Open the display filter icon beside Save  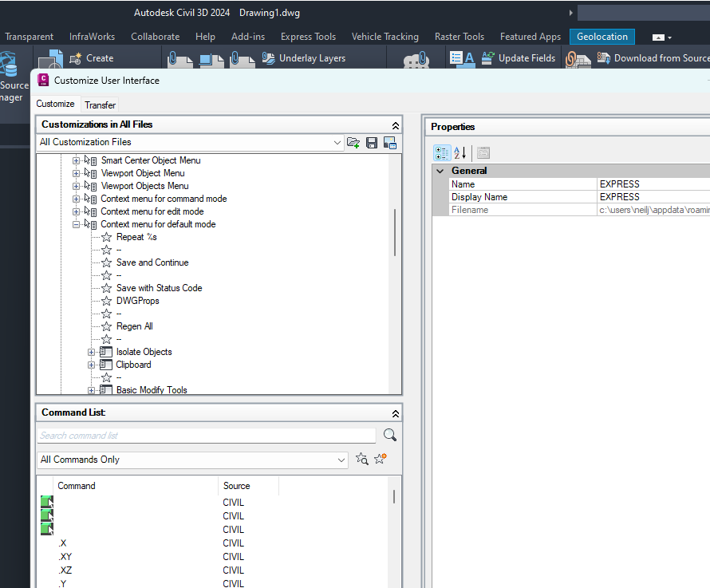click(x=390, y=142)
